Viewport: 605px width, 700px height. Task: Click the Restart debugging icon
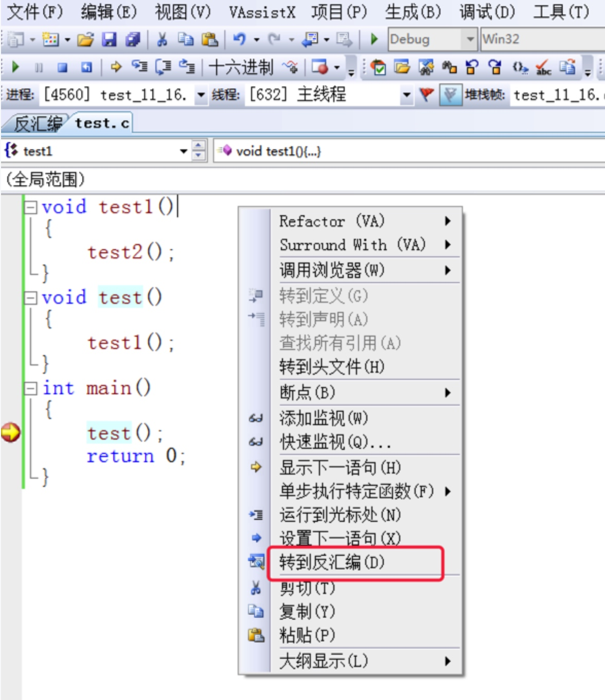click(x=86, y=67)
